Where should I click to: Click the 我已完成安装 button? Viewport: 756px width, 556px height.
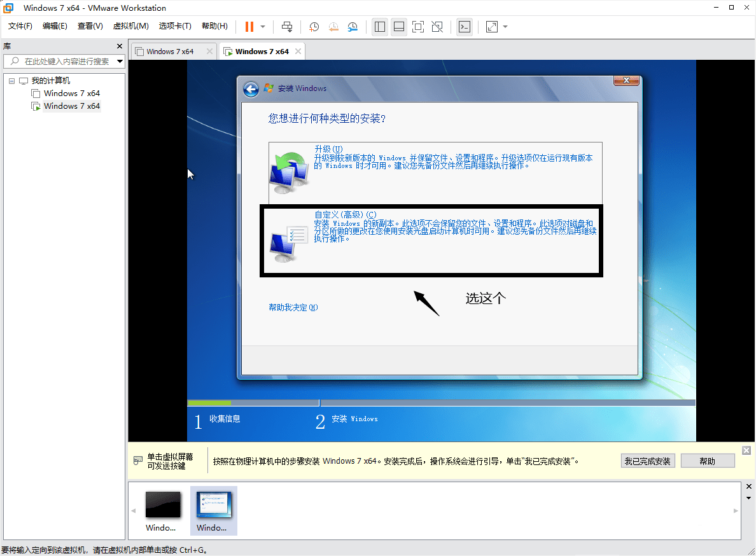tap(648, 461)
